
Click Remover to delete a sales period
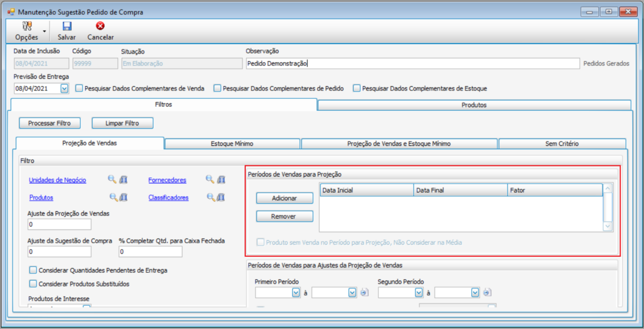tap(284, 216)
